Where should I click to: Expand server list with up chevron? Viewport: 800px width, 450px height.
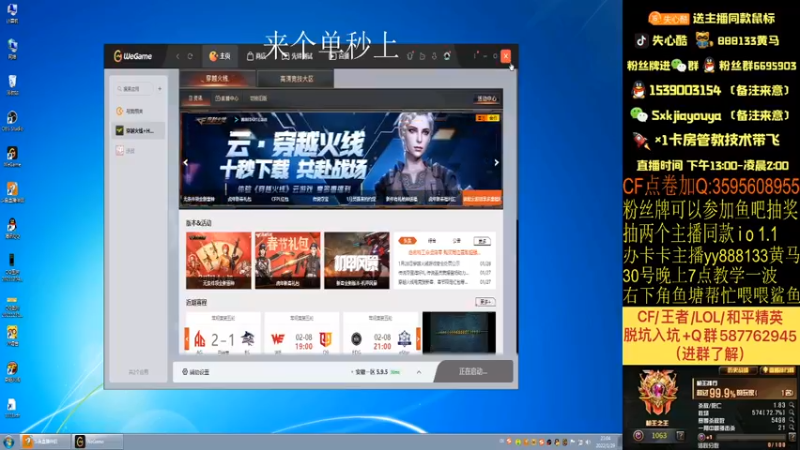[419, 372]
